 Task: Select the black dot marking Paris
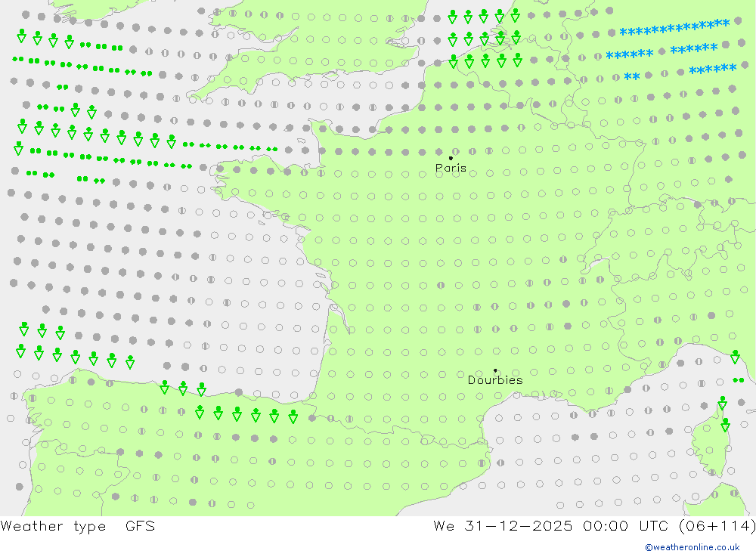pos(451,158)
